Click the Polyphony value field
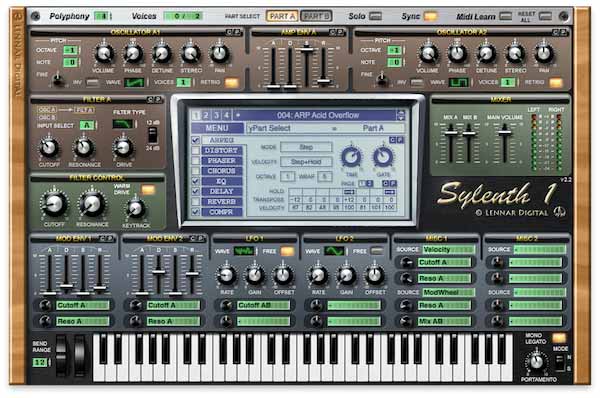Viewport: 600px width, 398px height. (x=102, y=16)
